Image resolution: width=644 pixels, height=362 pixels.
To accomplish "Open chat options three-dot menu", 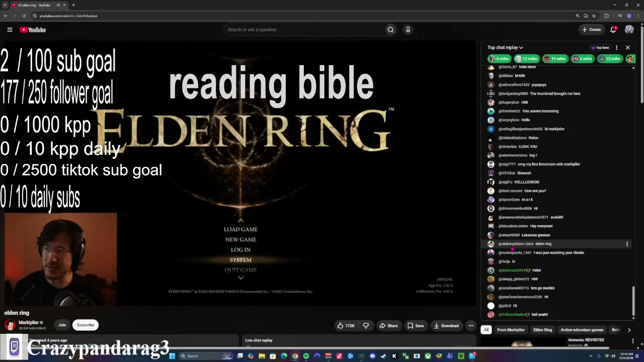I will (x=617, y=48).
